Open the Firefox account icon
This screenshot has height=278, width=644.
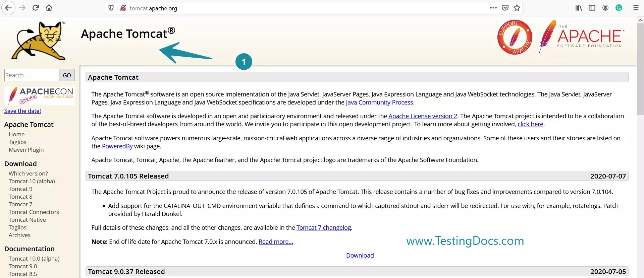point(605,8)
